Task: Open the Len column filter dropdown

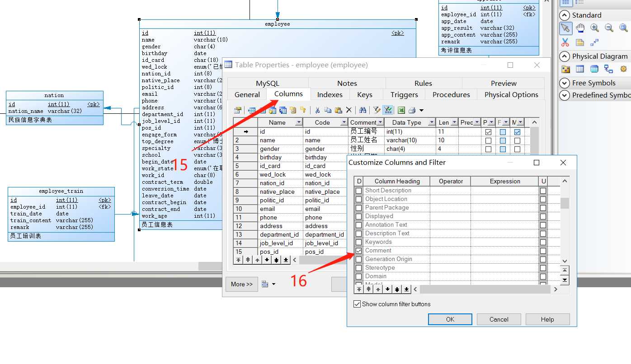Action: [x=454, y=122]
